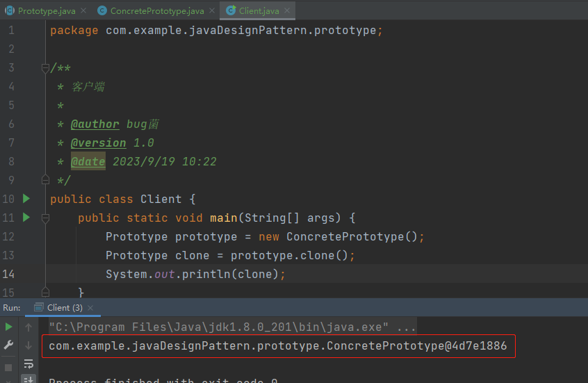Viewport: 588px width, 383px height.
Task: Click the package declaration on line 1
Action: 216,31
